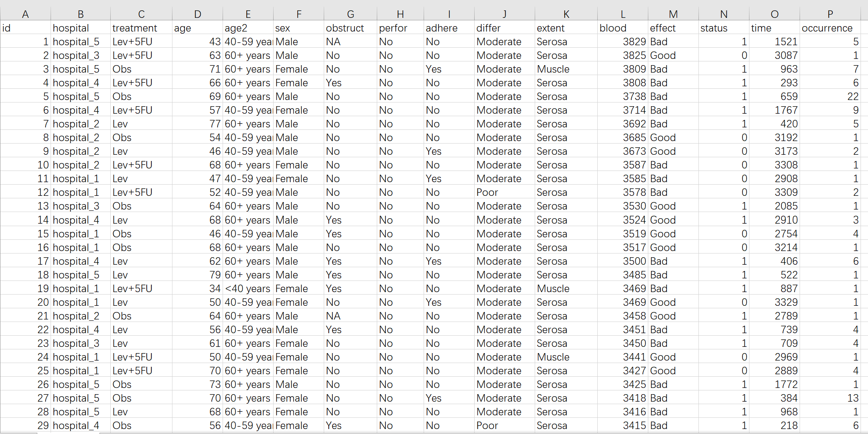This screenshot has height=434, width=868.
Task: Click the 'Poor' differ cell for id 12
Action: coord(504,193)
